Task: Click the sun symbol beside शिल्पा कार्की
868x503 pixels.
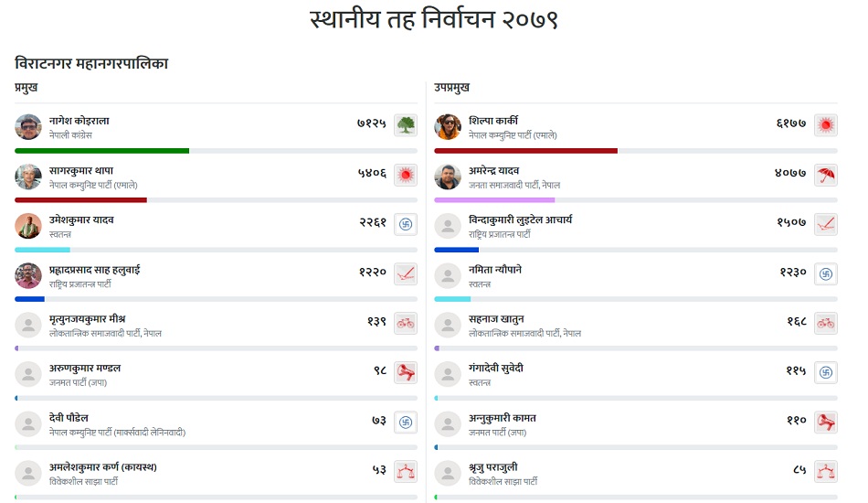Action: pos(826,125)
